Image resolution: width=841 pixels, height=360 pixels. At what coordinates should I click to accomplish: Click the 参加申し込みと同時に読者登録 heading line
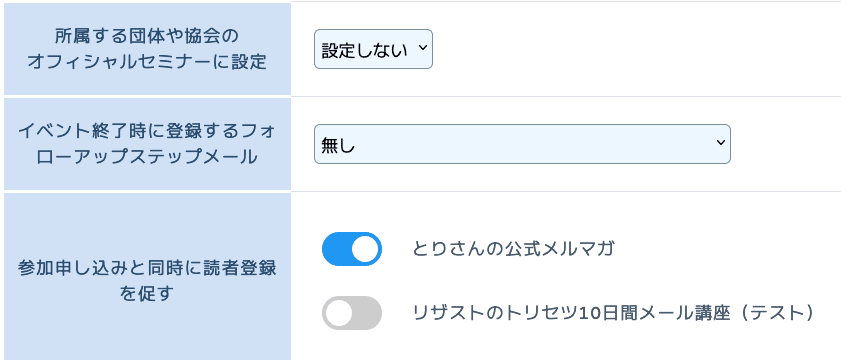click(146, 268)
